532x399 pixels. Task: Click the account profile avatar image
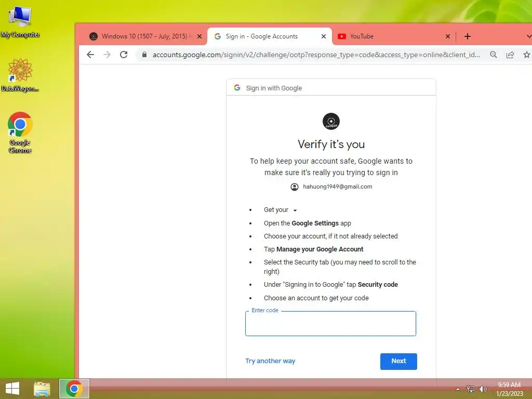point(331,122)
